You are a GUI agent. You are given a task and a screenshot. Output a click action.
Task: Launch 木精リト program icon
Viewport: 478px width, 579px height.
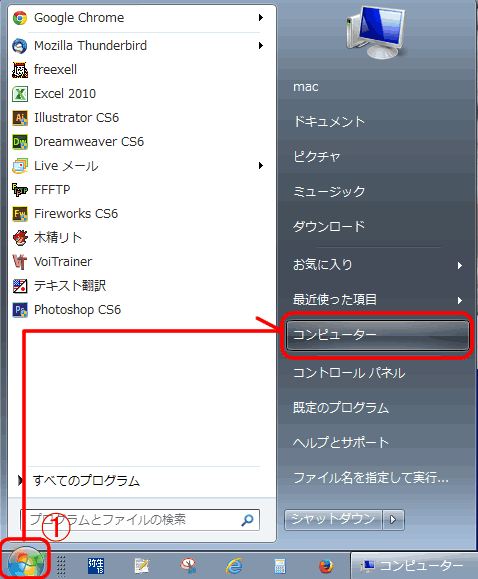pyautogui.click(x=20, y=238)
